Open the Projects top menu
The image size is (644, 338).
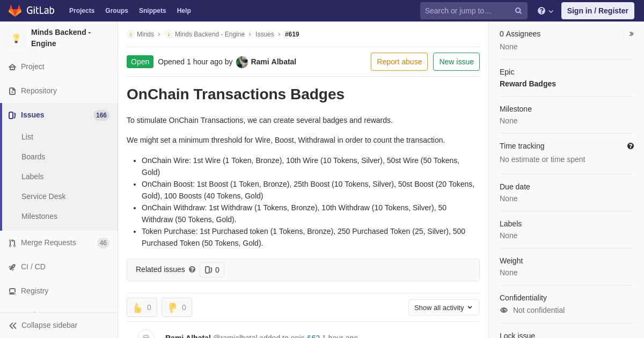point(82,11)
